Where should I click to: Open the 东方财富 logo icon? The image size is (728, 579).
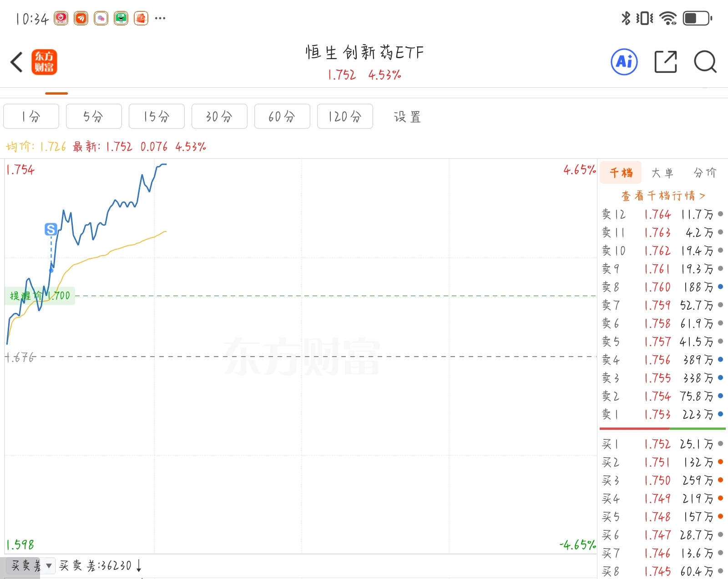(44, 62)
